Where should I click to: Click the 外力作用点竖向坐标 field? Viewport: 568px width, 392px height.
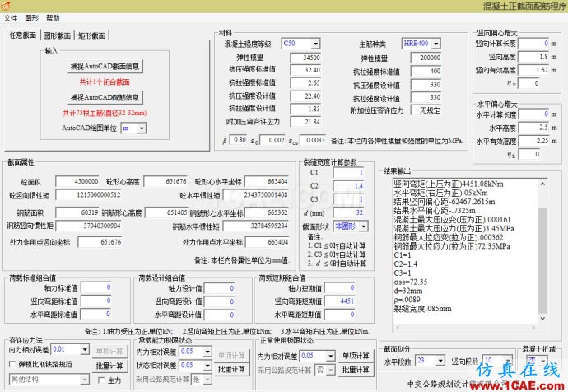click(100, 242)
